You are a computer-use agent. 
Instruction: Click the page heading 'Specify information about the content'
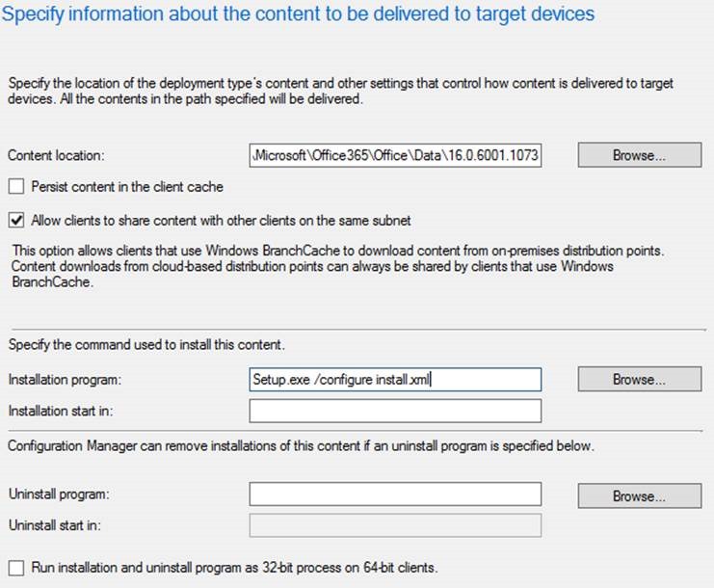[x=298, y=13]
